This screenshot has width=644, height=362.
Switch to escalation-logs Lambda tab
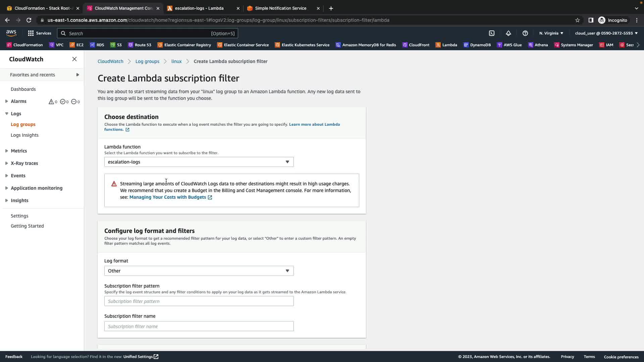199,8
